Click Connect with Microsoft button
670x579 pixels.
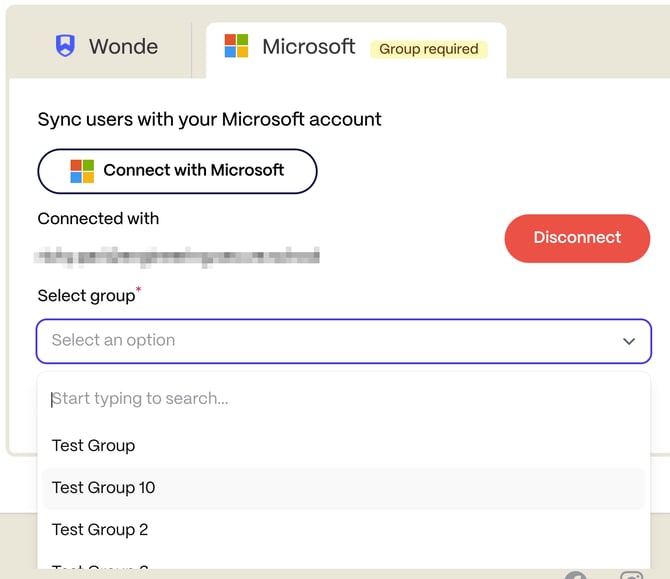(x=177, y=171)
